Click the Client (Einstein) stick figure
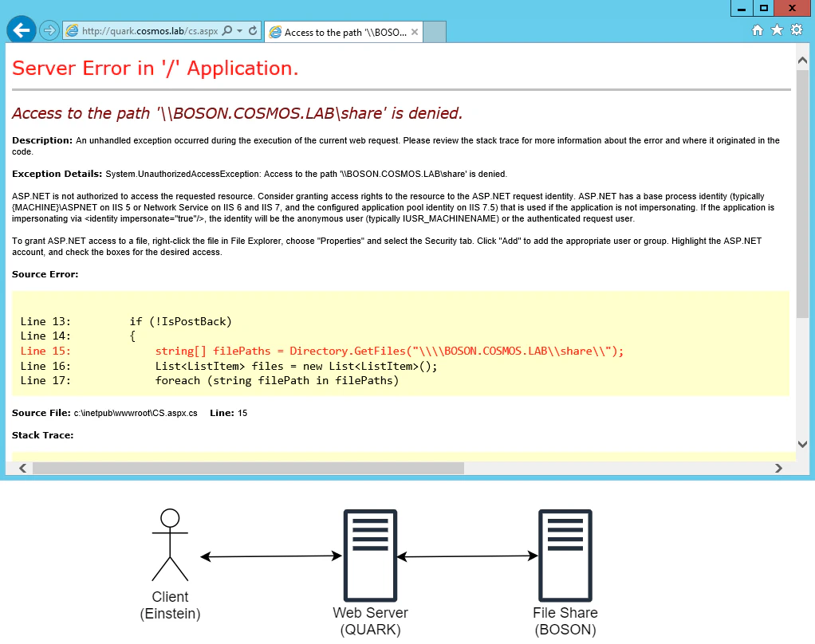This screenshot has height=644, width=815. [170, 545]
